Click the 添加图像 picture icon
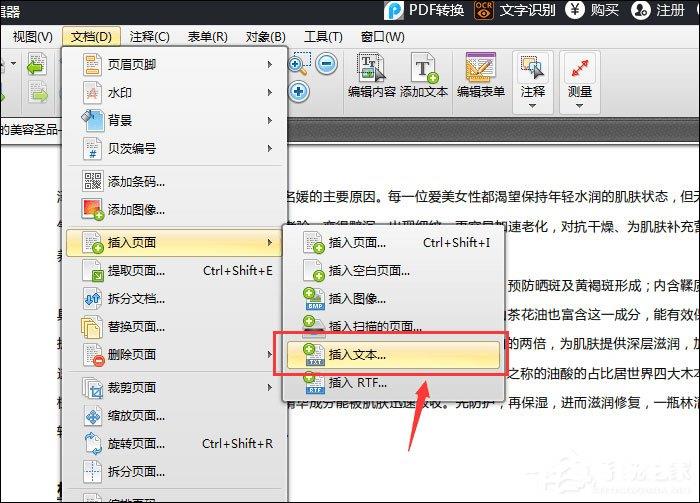This screenshot has height=503, width=700. click(x=92, y=209)
